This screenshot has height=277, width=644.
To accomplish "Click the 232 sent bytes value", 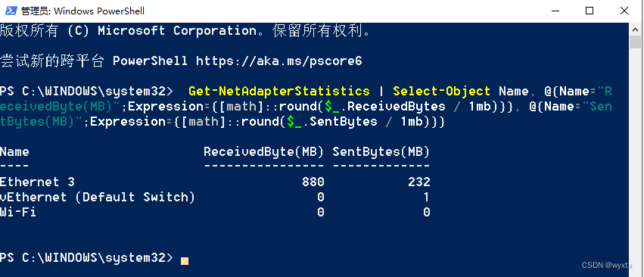I will click(419, 182).
